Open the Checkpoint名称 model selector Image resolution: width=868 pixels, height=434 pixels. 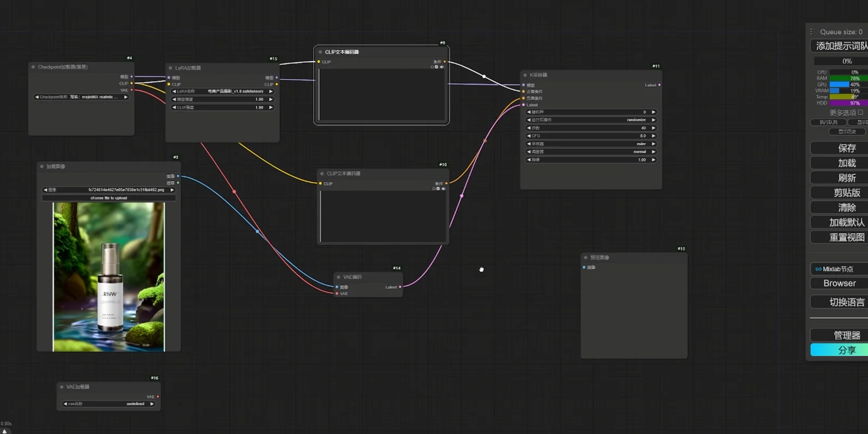click(x=81, y=97)
